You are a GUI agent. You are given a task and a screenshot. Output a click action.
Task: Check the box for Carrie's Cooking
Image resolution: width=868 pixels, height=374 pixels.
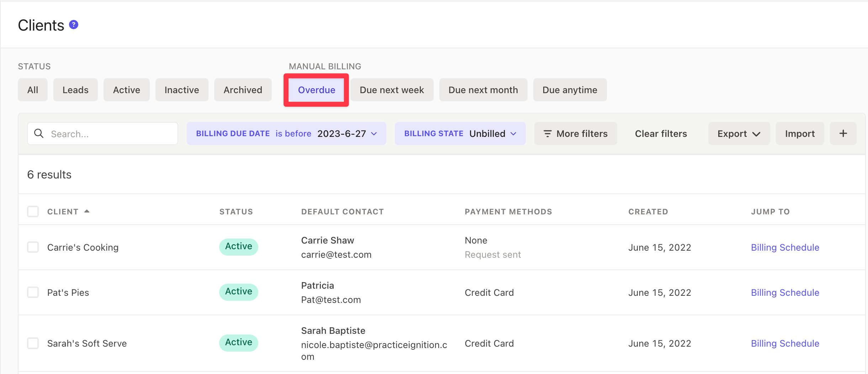[x=33, y=247]
